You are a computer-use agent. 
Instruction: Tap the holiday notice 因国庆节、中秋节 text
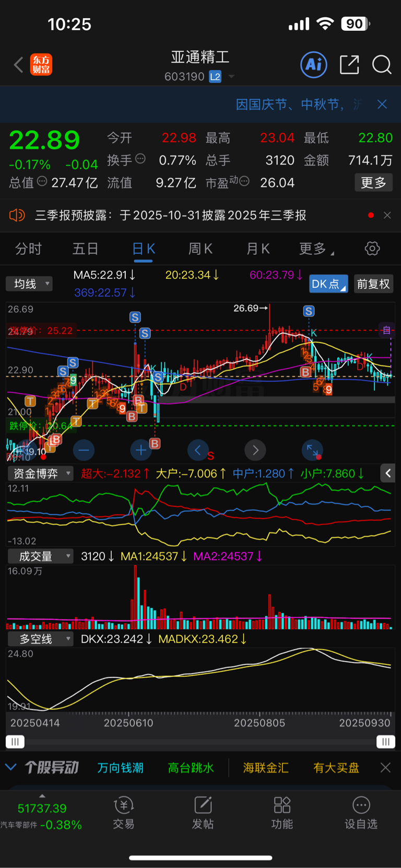click(x=290, y=104)
